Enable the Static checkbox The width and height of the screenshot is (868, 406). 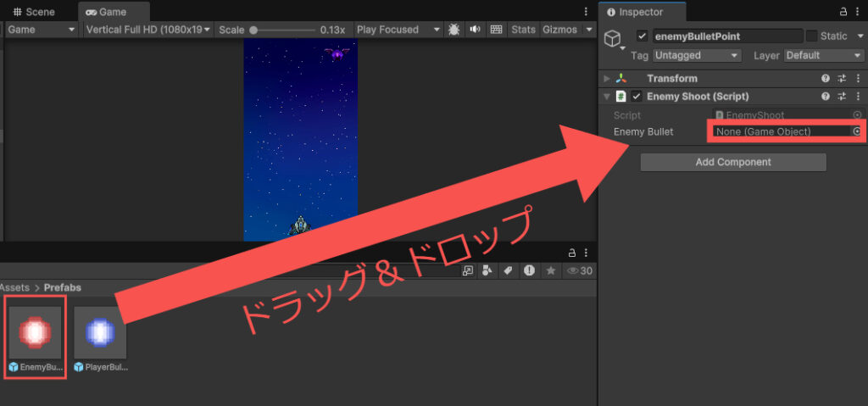(x=811, y=36)
